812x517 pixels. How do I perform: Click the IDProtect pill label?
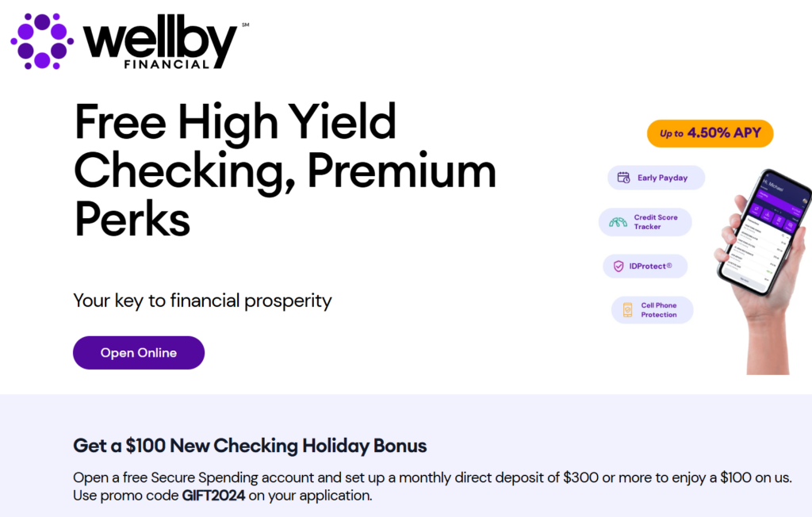[650, 266]
